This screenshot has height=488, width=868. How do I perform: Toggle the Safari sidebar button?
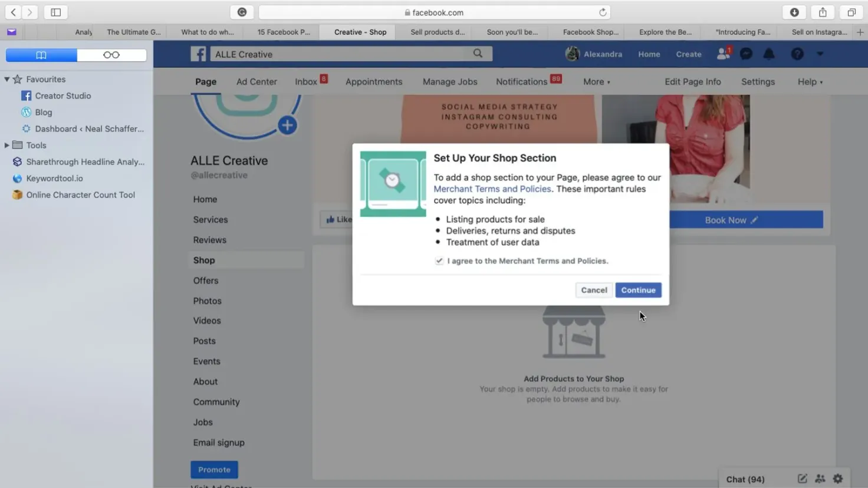pos(56,12)
